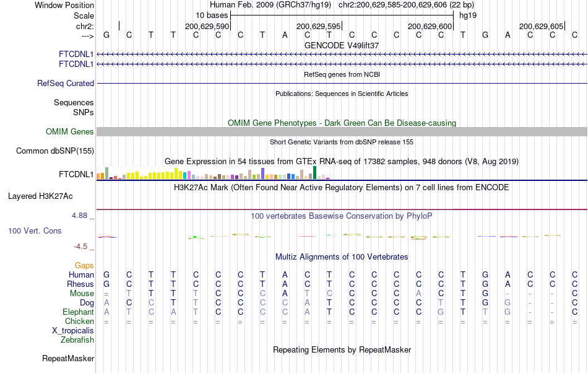Click the X_tropicalis alignment row label

(x=73, y=331)
